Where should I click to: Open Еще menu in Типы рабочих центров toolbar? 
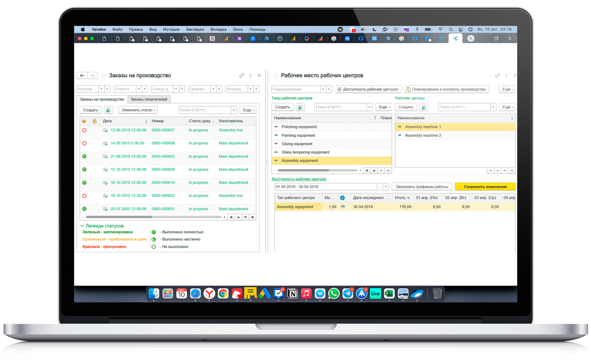tap(384, 107)
